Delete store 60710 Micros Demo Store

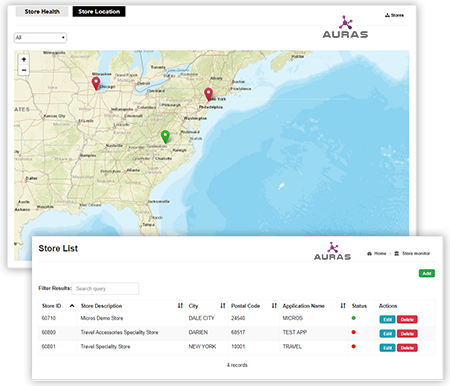pyautogui.click(x=407, y=319)
